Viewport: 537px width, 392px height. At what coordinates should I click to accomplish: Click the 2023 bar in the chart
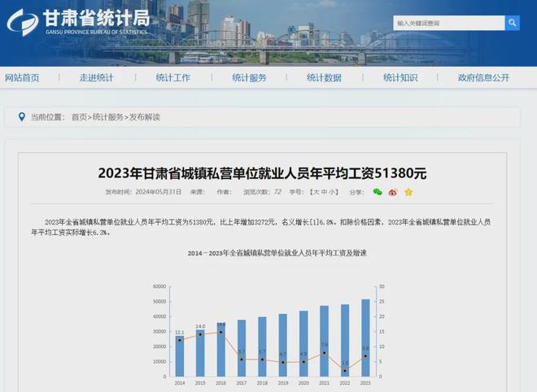coord(365,338)
